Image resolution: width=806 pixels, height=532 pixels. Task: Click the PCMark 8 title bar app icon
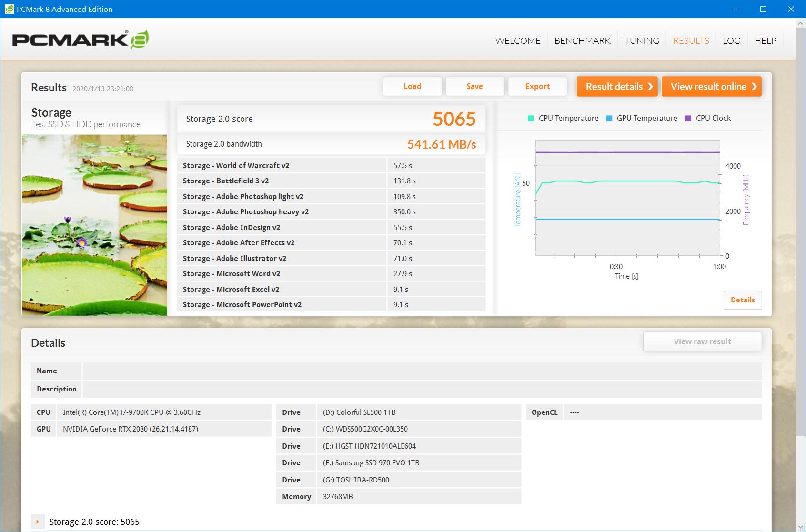click(9, 9)
